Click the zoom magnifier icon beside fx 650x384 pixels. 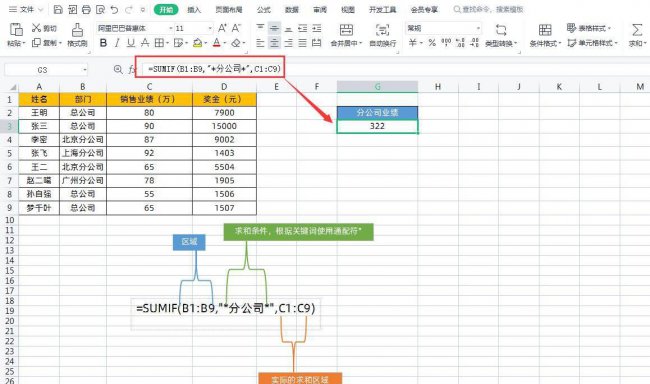(x=118, y=70)
